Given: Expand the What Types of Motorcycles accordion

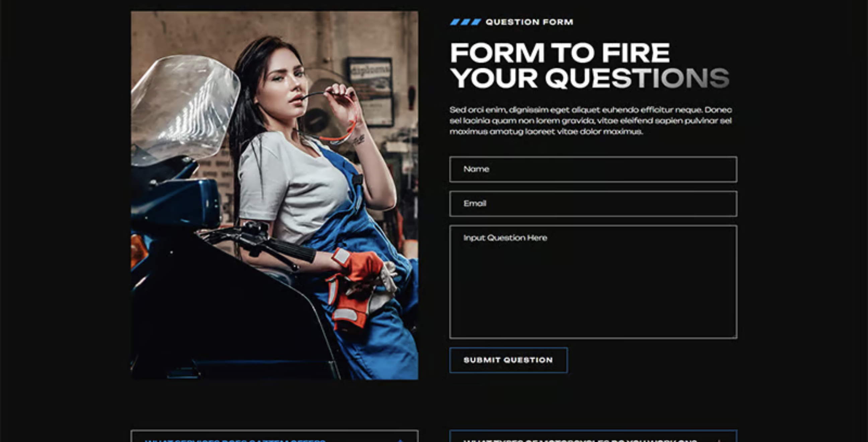Looking at the screenshot, I should coord(593,437).
